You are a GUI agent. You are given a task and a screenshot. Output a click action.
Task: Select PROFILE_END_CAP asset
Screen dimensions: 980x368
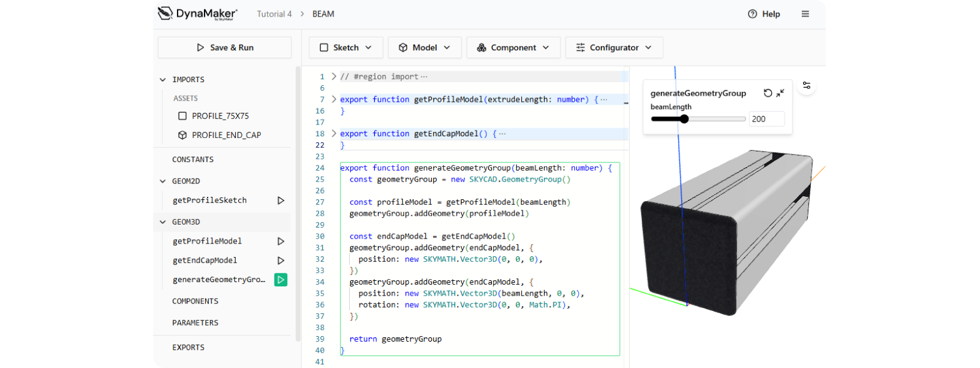(226, 135)
